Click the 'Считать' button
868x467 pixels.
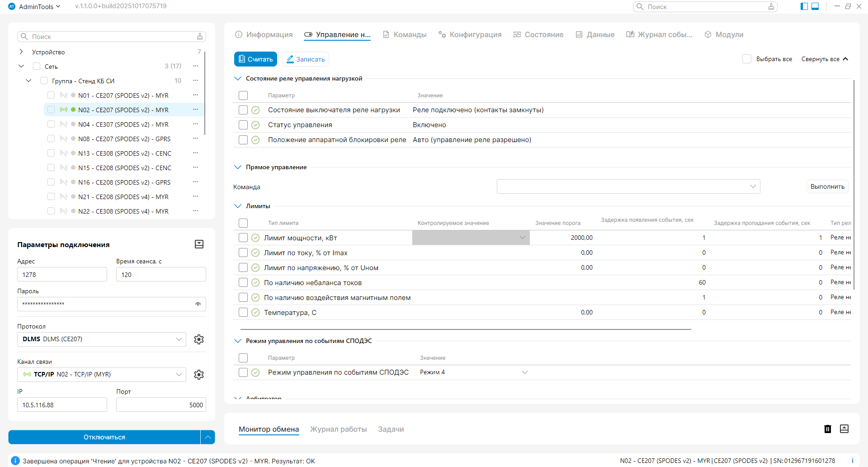[255, 59]
